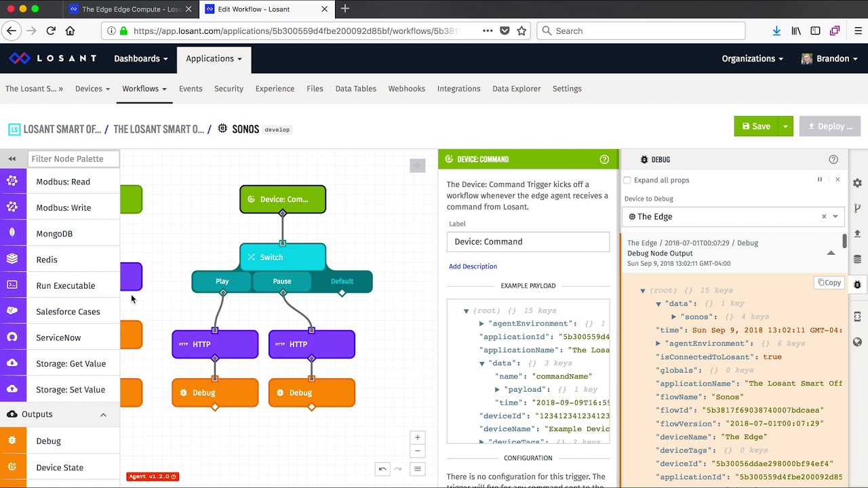Viewport: 868px width, 488px height.
Task: Enable the Expand all props checkbox
Action: coord(627,180)
